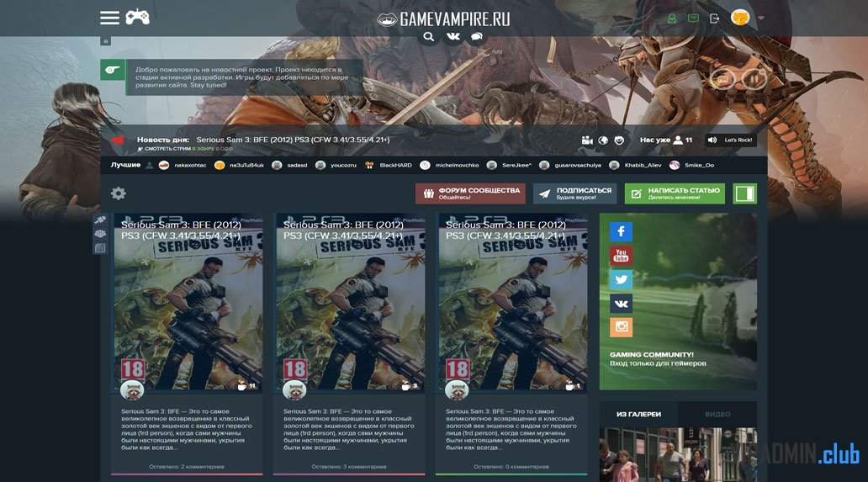The image size is (868, 482).
Task: Click 'Подписаться' button
Action: [x=575, y=193]
